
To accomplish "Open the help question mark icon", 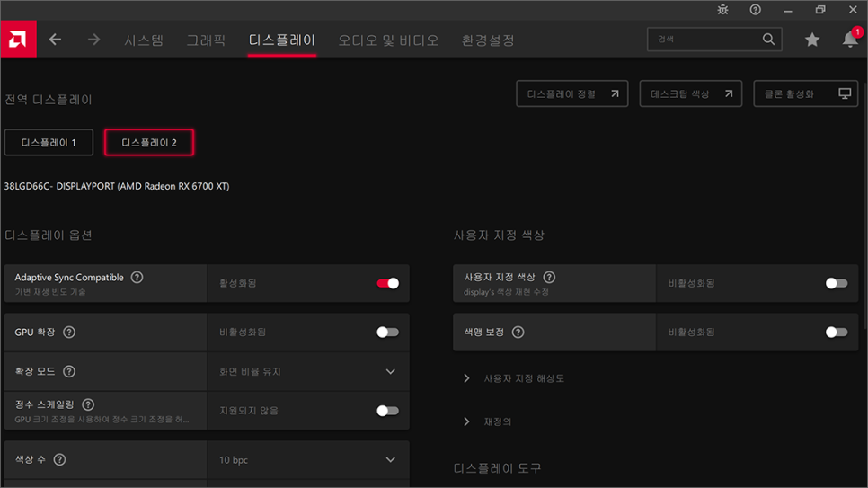I will click(755, 10).
